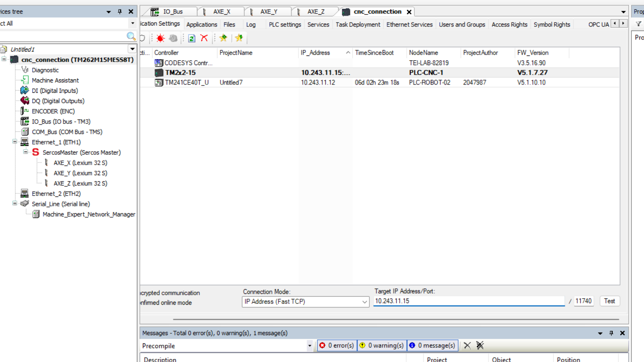Switch to the PLC settings tab
This screenshot has height=362, width=644.
tap(285, 25)
